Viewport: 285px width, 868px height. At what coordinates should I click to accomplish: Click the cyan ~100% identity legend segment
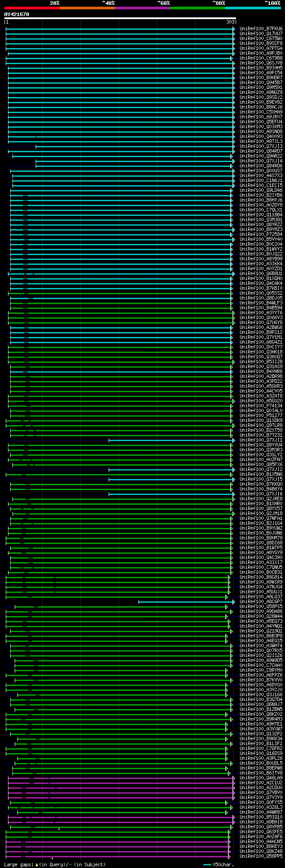click(252, 8)
